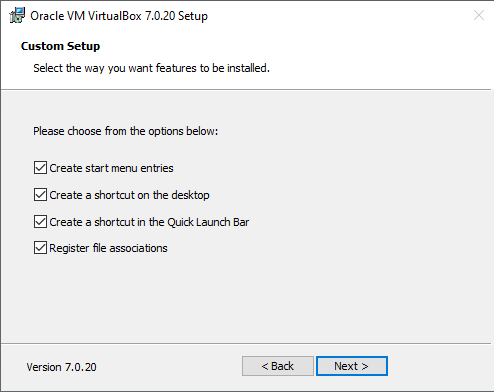Proceed by clicking the Next button
Screen dimensions: 494x392
tap(352, 366)
